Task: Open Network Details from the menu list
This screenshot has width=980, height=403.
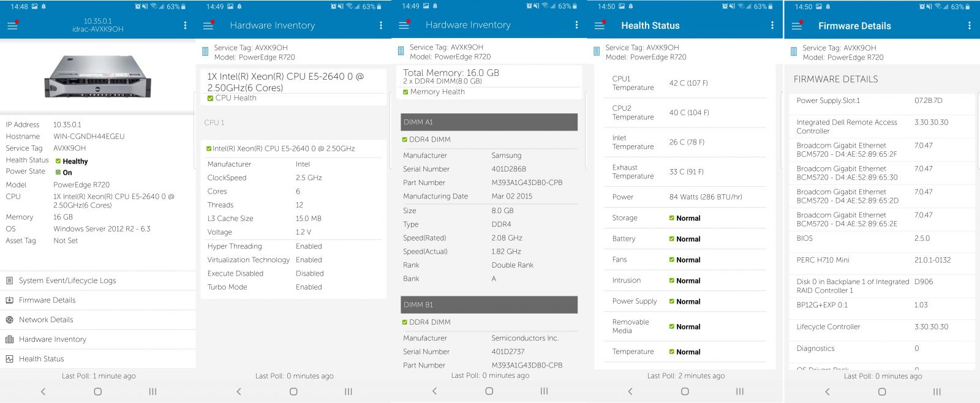Action: tap(98, 320)
